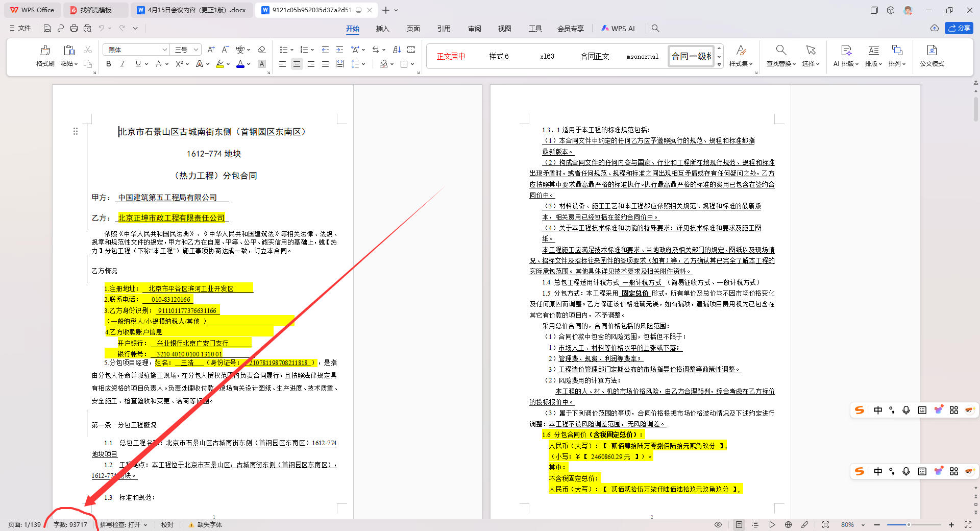The width and height of the screenshot is (980, 531).
Task: Switch to 公文模式 (official document mode)
Action: tap(932, 56)
